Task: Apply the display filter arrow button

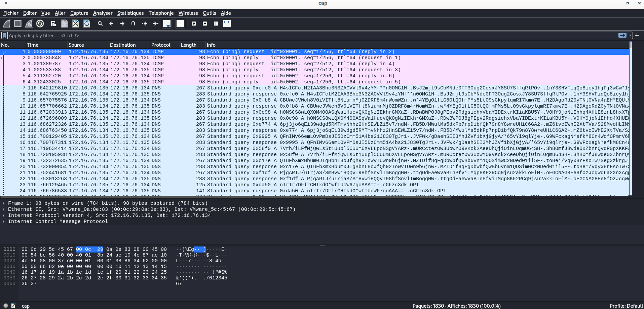Action: pos(622,35)
